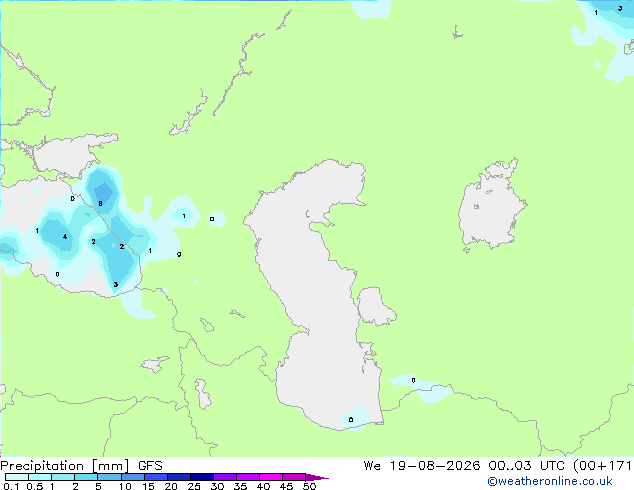Click the legend label '0.1'
The height and width of the screenshot is (490, 634).
[x=11, y=486]
